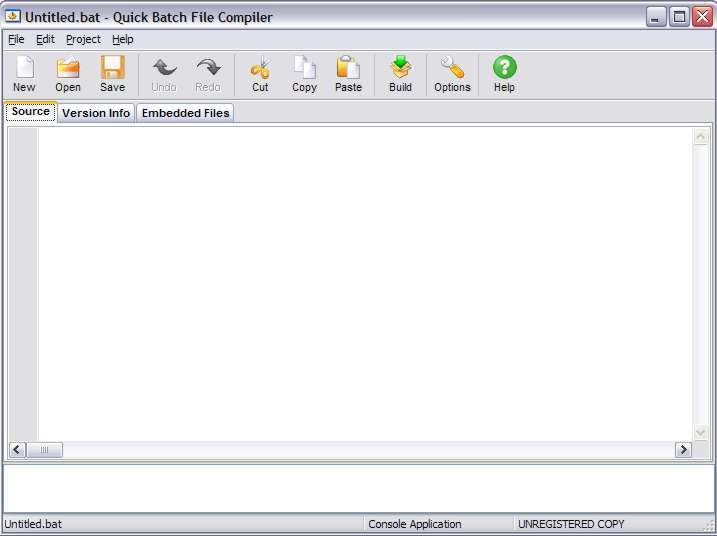Switch to the Embedded Files tab
Screen dimensions: 717x536
185,113
